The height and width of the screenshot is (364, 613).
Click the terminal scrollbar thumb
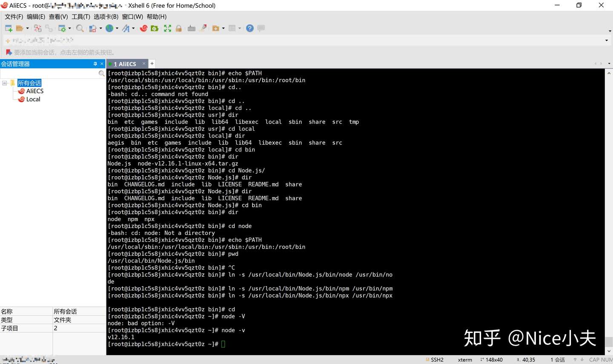pos(609,342)
